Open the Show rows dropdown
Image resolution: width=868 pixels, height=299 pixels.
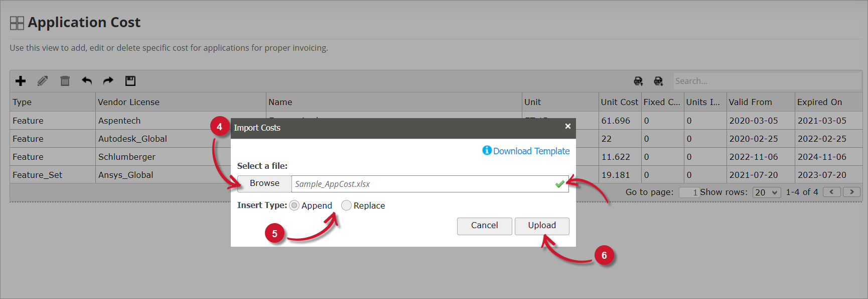(767, 192)
